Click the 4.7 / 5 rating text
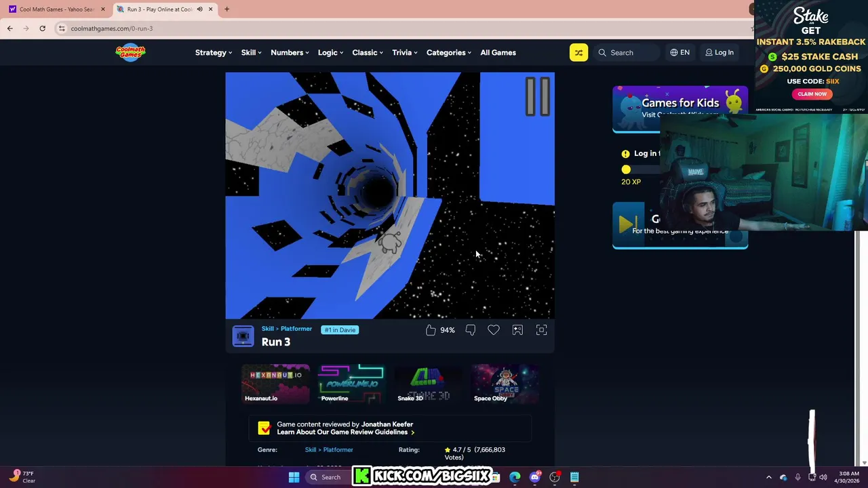 462,449
